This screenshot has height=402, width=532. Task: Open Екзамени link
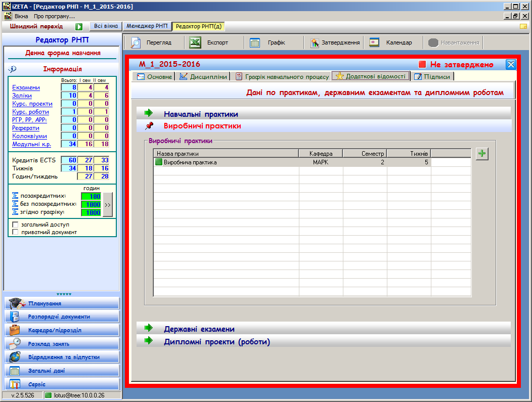pyautogui.click(x=26, y=87)
